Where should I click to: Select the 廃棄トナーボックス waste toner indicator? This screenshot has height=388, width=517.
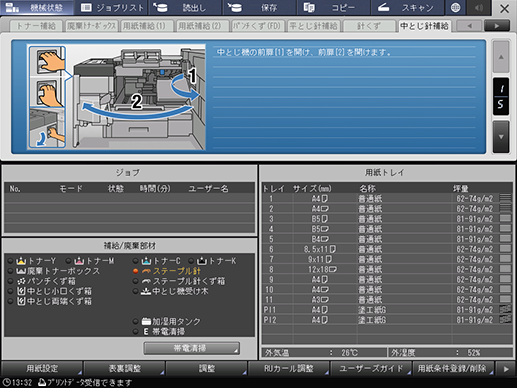(54, 271)
